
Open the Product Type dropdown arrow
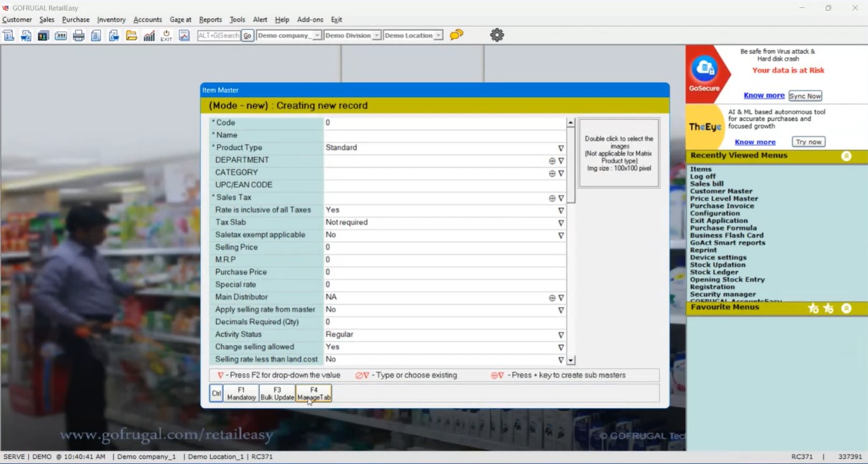561,149
